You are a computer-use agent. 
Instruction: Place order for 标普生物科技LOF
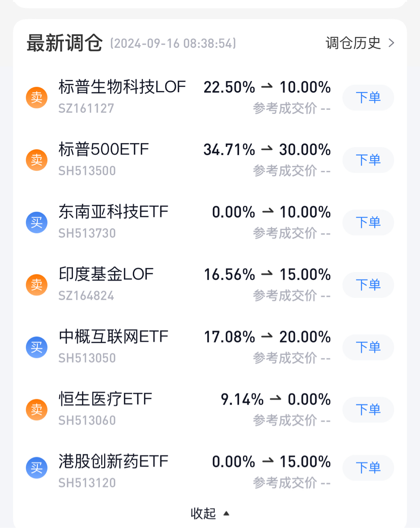[x=368, y=98]
